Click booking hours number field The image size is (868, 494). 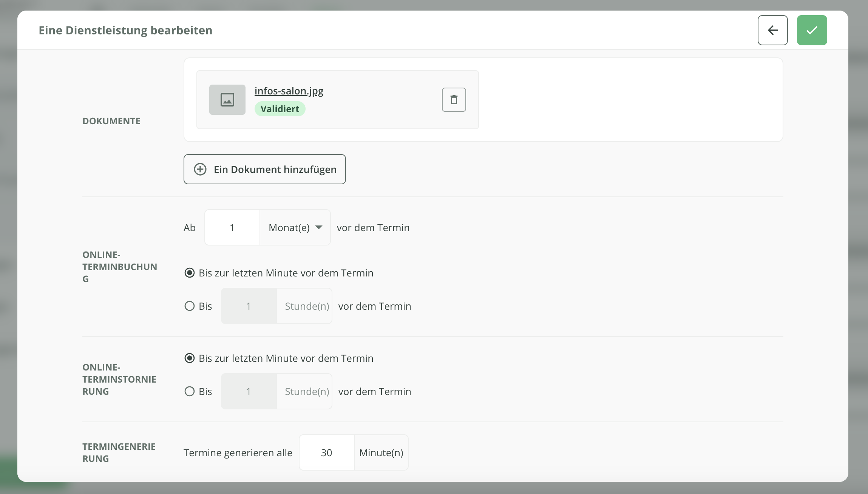249,306
